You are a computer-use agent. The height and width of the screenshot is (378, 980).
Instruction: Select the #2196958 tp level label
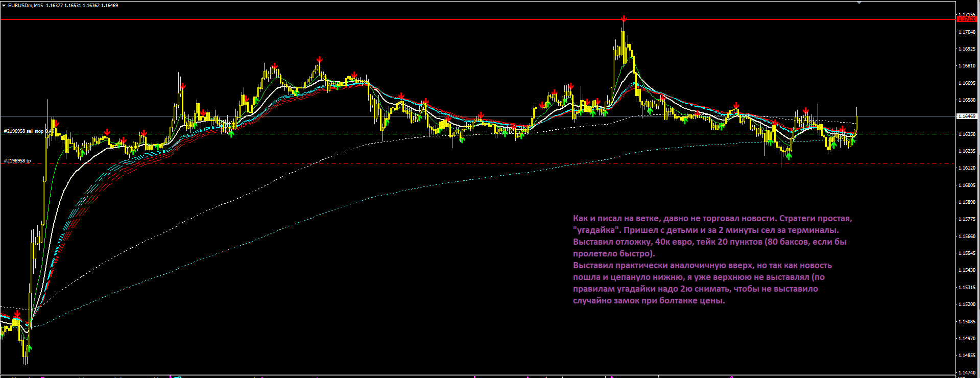click(17, 161)
